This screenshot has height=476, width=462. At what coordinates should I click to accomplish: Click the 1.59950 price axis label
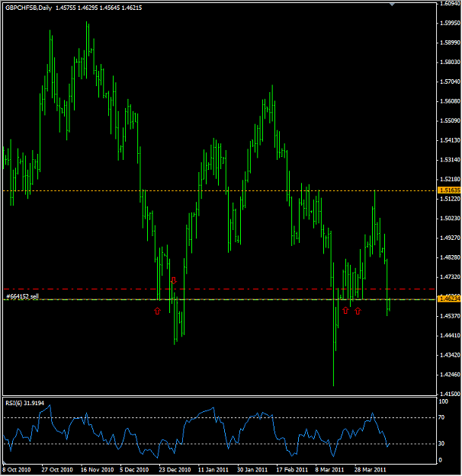point(450,23)
